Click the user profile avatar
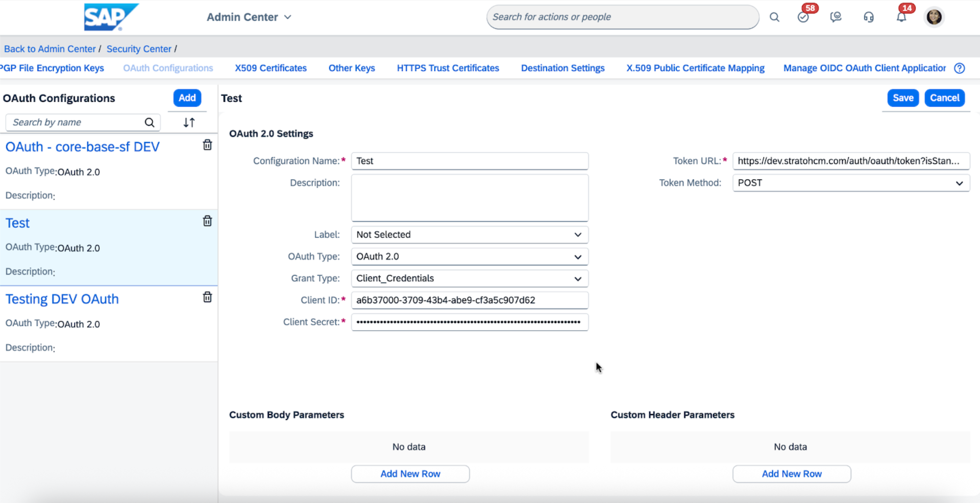 934,17
